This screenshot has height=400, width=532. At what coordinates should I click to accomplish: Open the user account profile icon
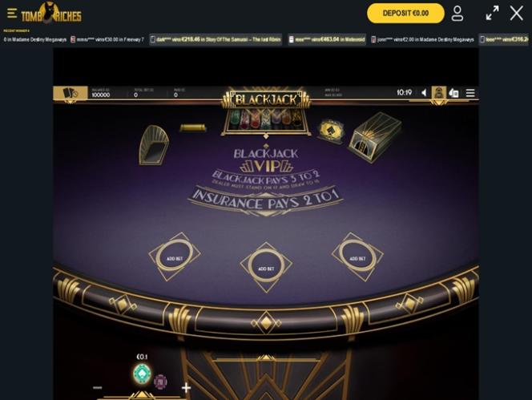457,14
